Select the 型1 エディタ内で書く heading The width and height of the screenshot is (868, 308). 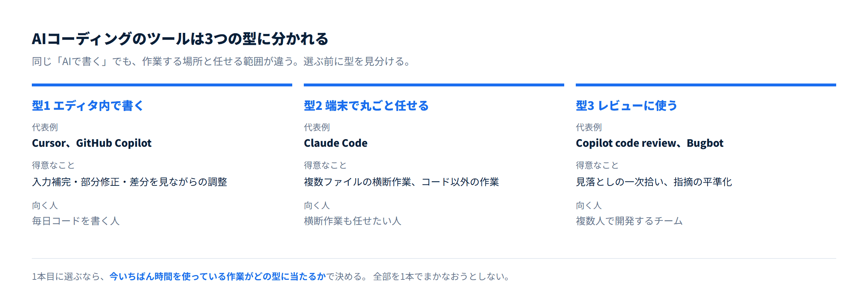click(x=88, y=106)
